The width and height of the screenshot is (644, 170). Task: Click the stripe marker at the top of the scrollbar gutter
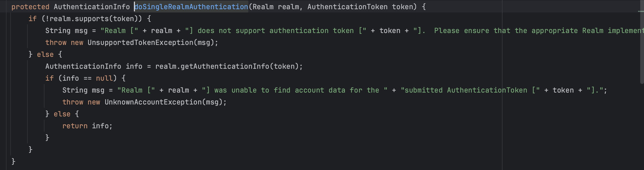[641, 11]
